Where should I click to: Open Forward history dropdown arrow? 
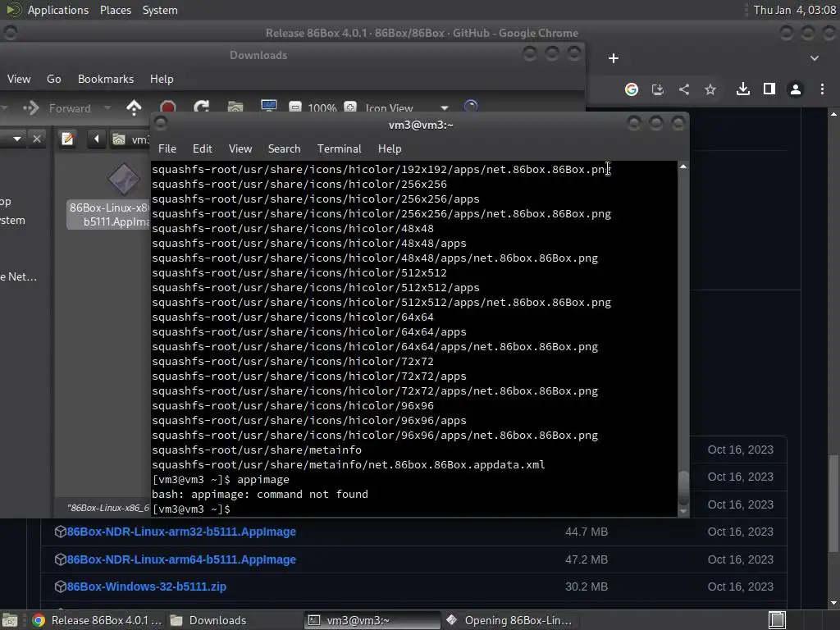tap(107, 108)
